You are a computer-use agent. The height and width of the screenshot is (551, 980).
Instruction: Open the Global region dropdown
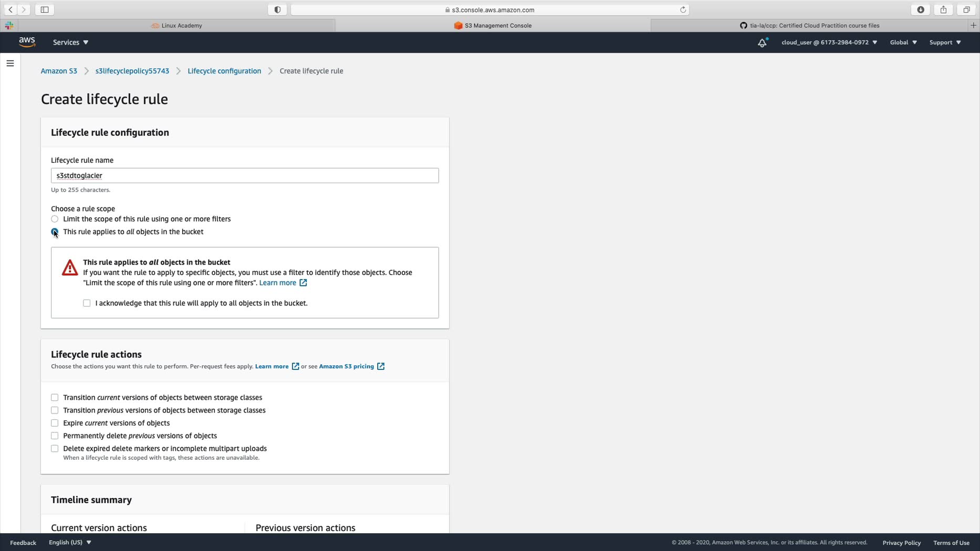pos(903,43)
